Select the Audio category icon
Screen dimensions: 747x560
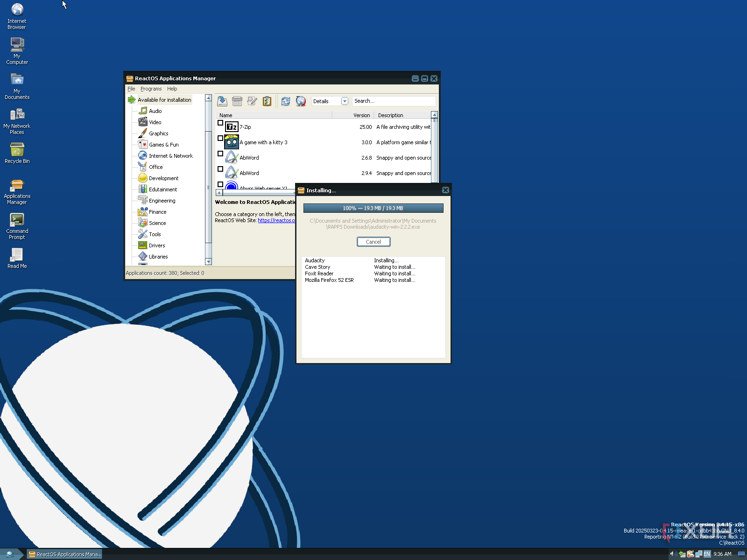[x=143, y=111]
